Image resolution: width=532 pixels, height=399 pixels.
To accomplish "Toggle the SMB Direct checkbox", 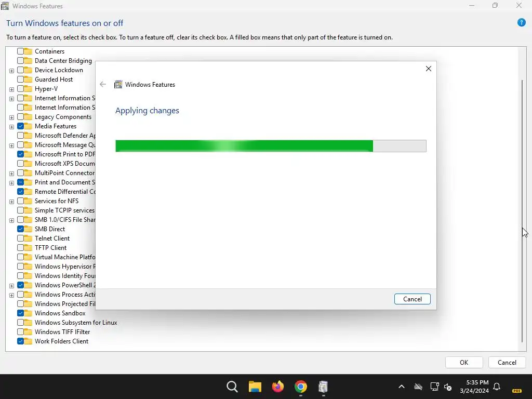I will (x=20, y=229).
